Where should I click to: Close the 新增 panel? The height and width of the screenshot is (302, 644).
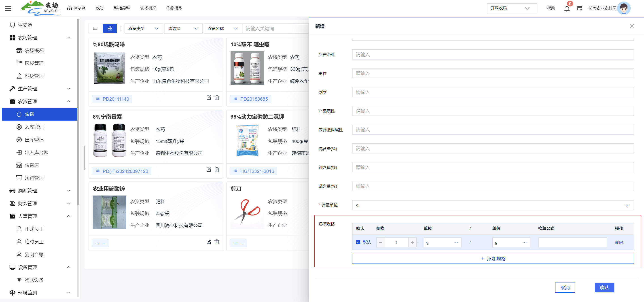click(x=631, y=26)
